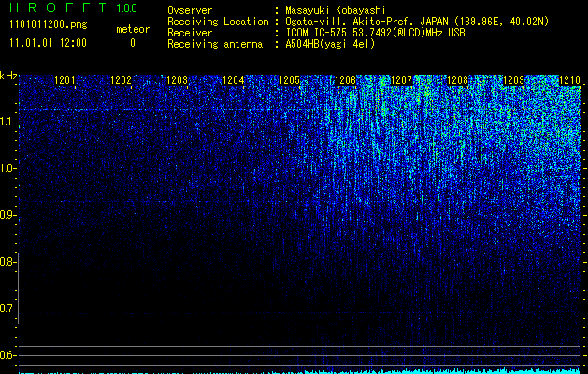Viewport: 588px width, 374px height.
Task: Click the 1206 time marker
Action: pyautogui.click(x=345, y=80)
